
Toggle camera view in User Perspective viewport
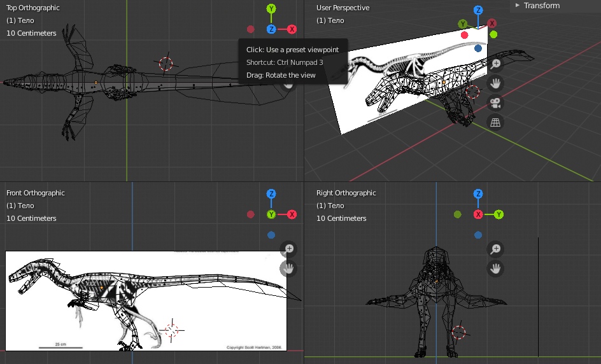[495, 102]
